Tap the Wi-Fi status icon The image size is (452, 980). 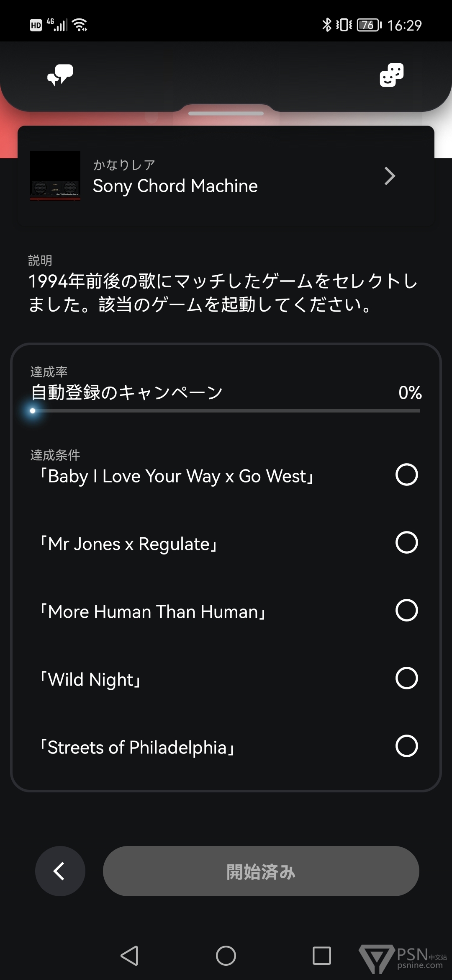[x=80, y=25]
